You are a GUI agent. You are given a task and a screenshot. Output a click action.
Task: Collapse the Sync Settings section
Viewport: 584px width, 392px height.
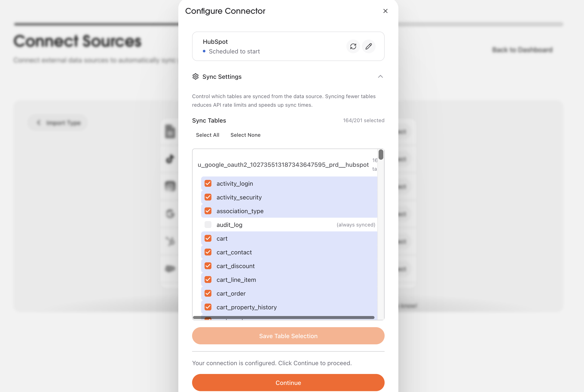click(380, 76)
